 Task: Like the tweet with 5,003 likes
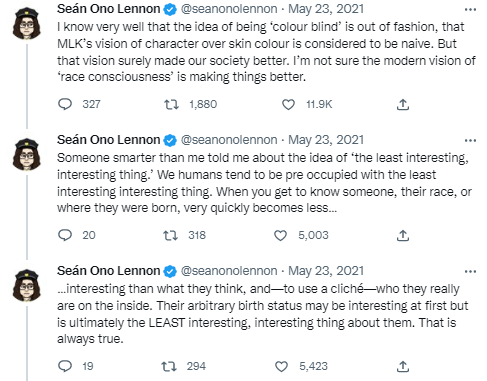[280, 235]
